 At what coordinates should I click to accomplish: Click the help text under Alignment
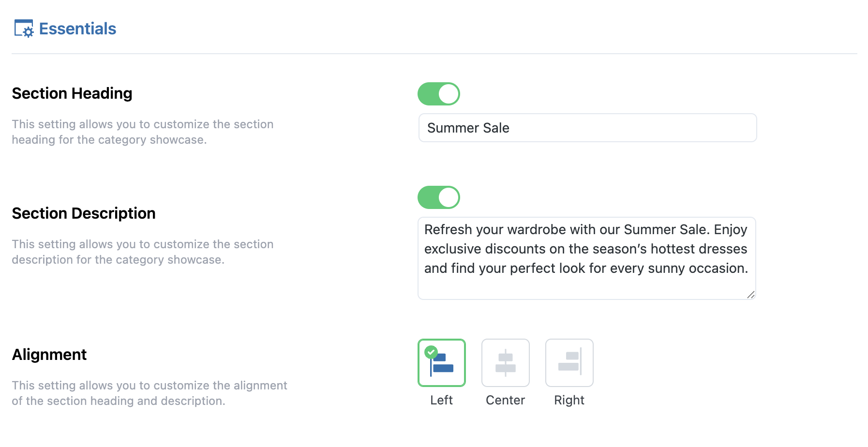(150, 393)
